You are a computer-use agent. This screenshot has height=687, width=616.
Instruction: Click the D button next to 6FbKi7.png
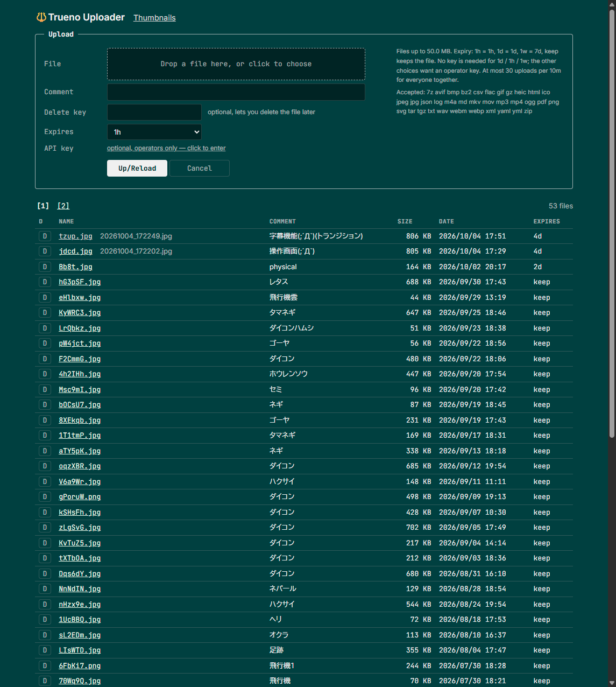45,665
